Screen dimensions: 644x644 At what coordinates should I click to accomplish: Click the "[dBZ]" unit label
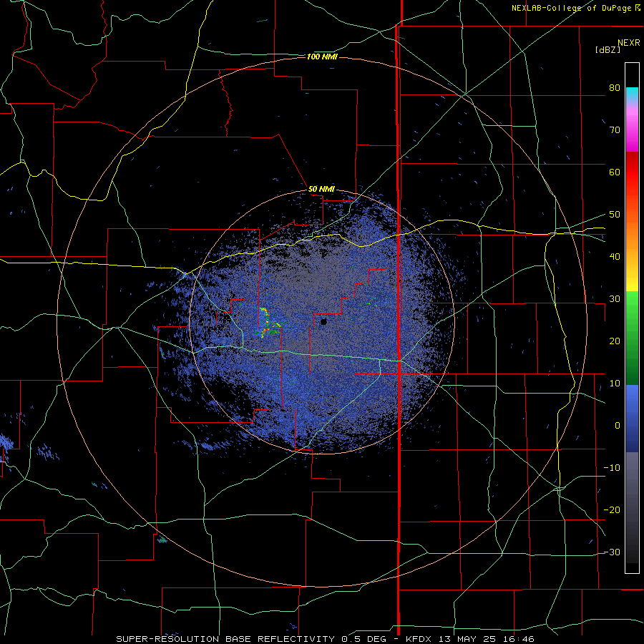(x=608, y=49)
